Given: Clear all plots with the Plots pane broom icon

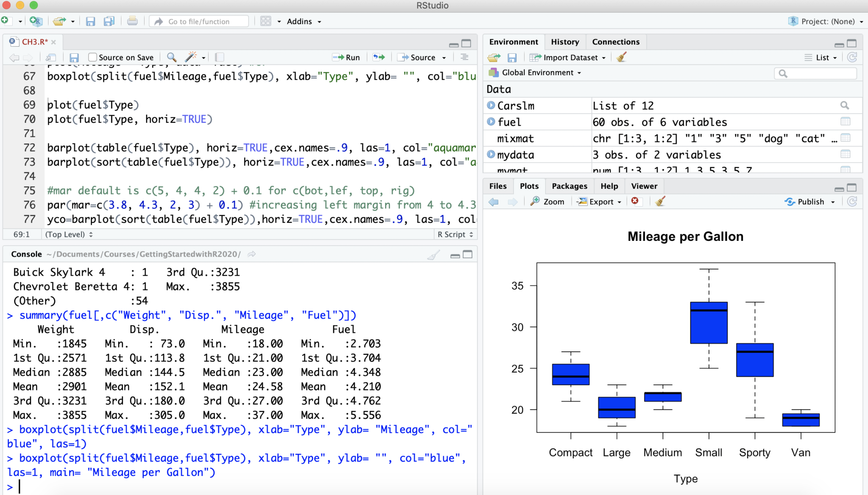Looking at the screenshot, I should coord(661,202).
